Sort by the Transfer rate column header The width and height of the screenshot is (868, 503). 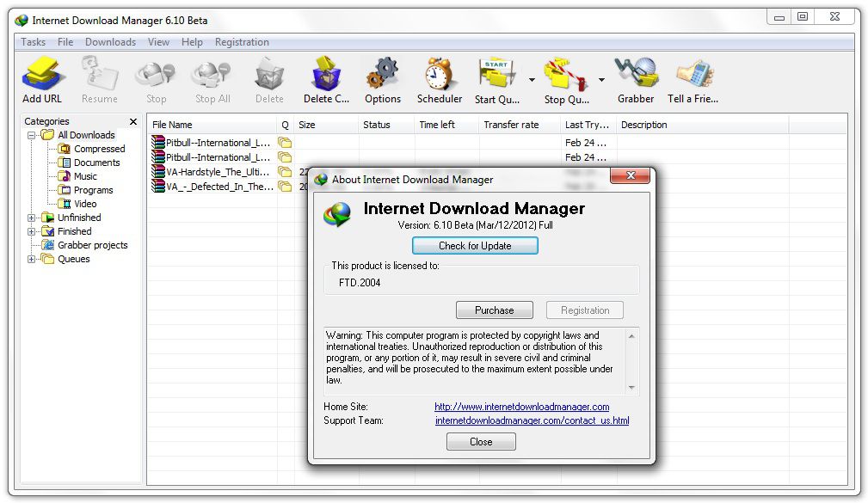520,125
